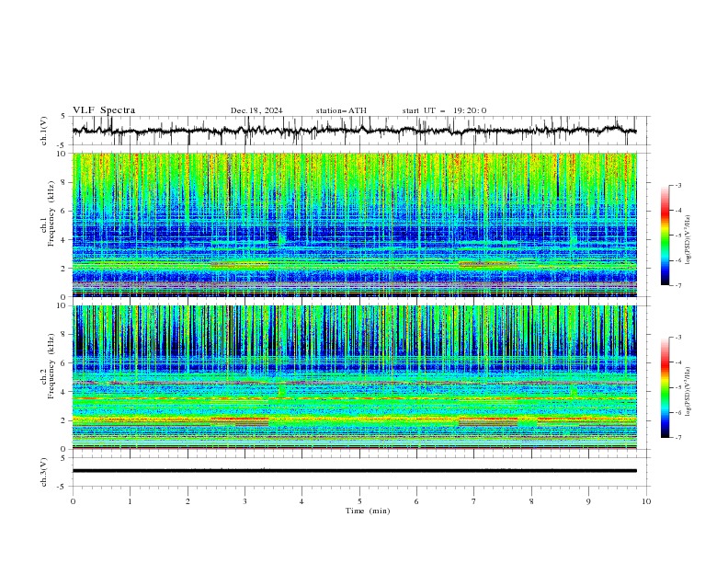
Task: Click the ch.2 spectrogram color bar
Action: click(x=665, y=387)
